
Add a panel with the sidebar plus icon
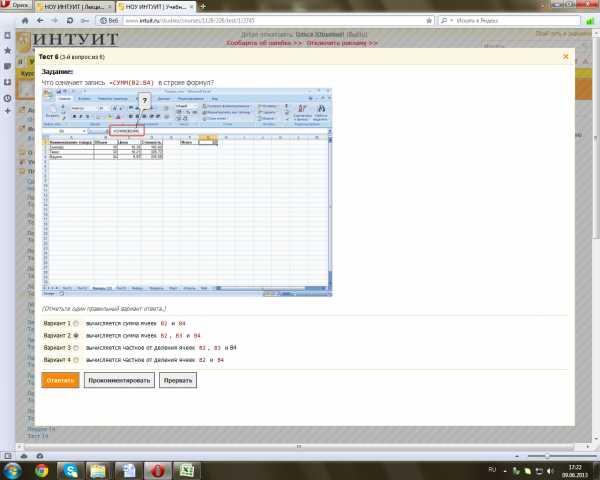pyautogui.click(x=7, y=111)
